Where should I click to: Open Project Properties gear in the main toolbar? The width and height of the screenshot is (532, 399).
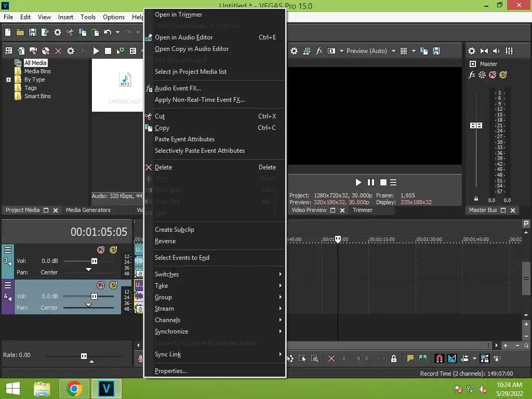point(57,32)
